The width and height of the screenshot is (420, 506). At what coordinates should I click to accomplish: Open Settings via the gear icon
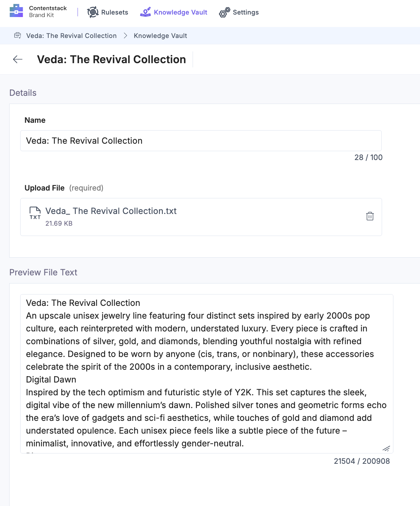[223, 12]
